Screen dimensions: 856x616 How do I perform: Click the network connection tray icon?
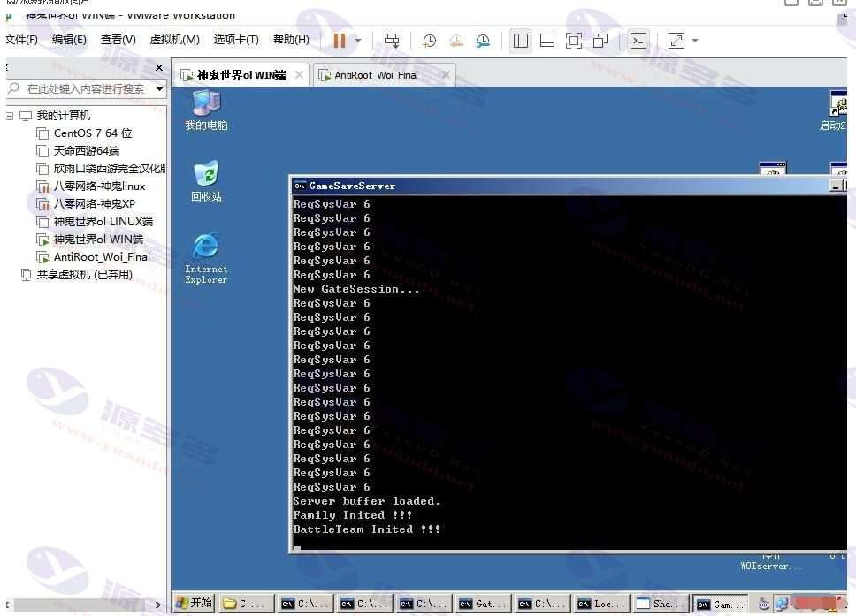pyautogui.click(x=782, y=604)
